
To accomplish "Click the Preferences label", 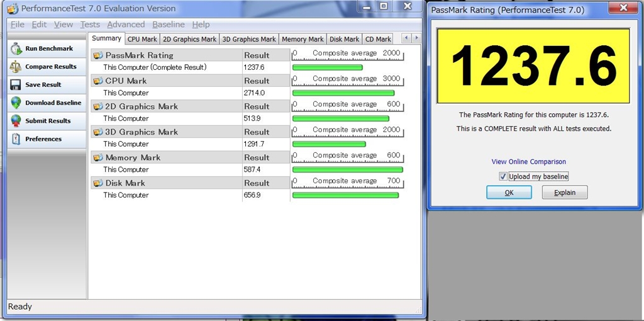I will (x=43, y=139).
